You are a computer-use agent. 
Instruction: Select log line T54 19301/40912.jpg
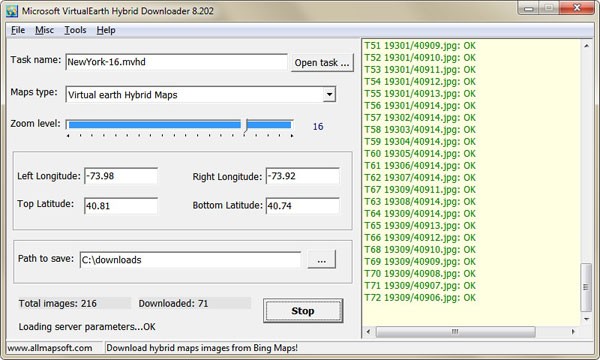(420, 81)
